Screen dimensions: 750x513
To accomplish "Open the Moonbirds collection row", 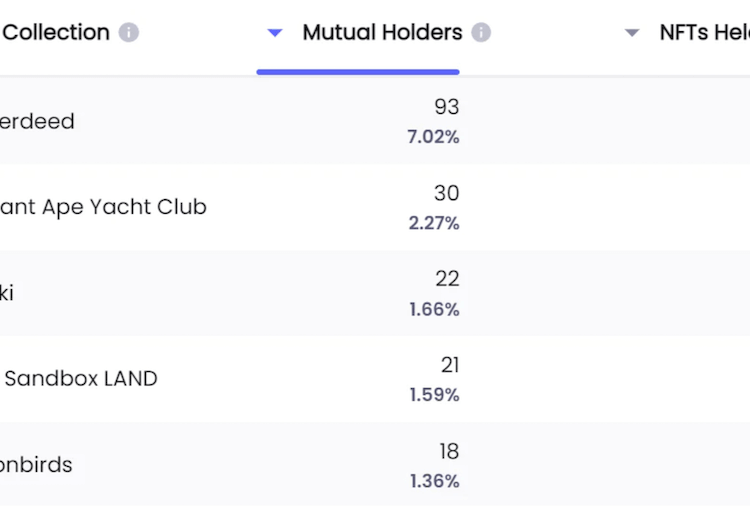I will point(36,465).
